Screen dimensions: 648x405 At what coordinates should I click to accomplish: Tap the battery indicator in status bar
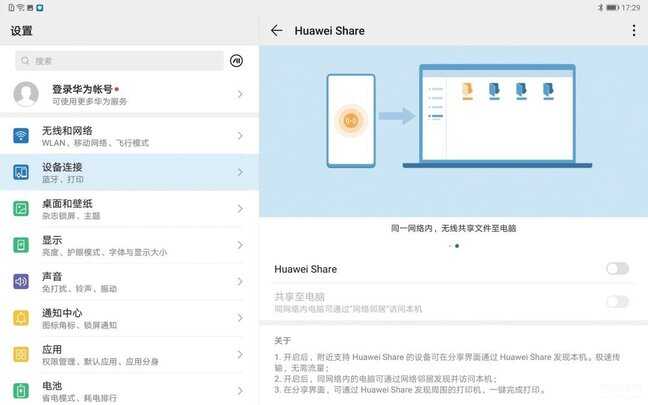point(613,7)
